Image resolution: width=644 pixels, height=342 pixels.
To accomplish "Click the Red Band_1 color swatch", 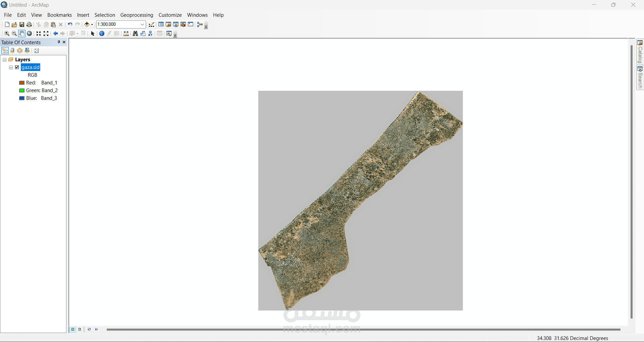I will 22,83.
